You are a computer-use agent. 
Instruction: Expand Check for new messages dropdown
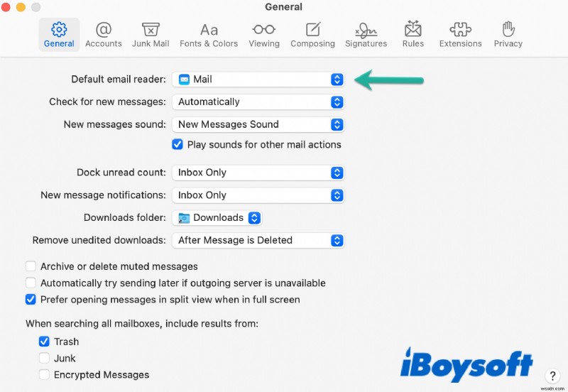coord(258,102)
